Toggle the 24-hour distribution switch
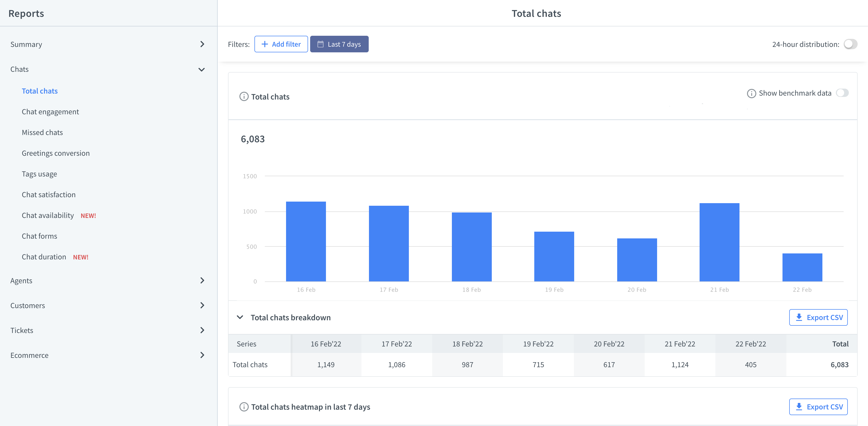868x426 pixels. click(x=851, y=44)
